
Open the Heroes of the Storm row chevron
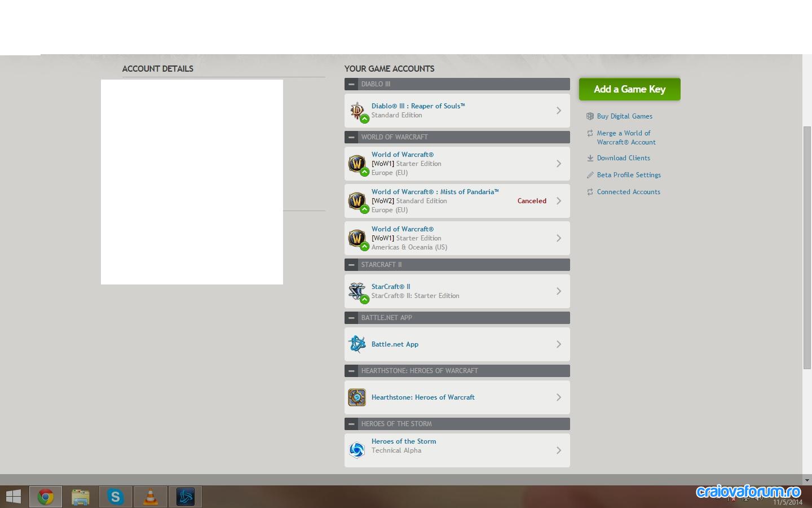point(559,450)
